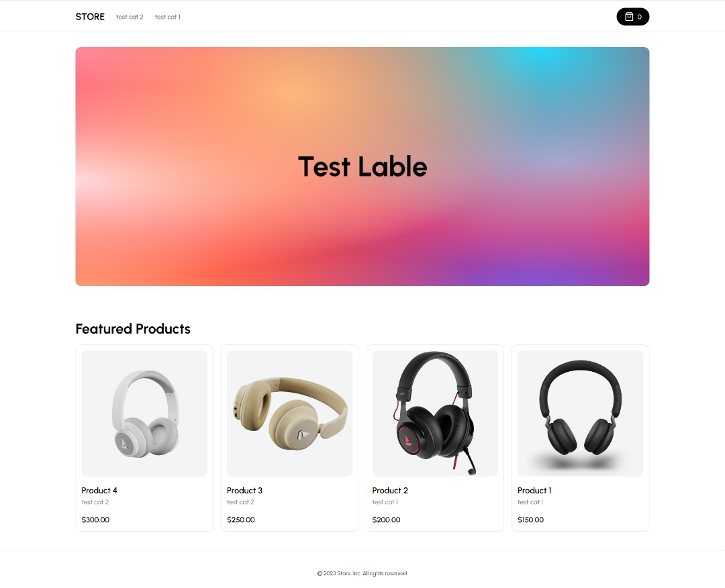The width and height of the screenshot is (725, 588).
Task: Select the Product 2 title
Action: click(390, 491)
